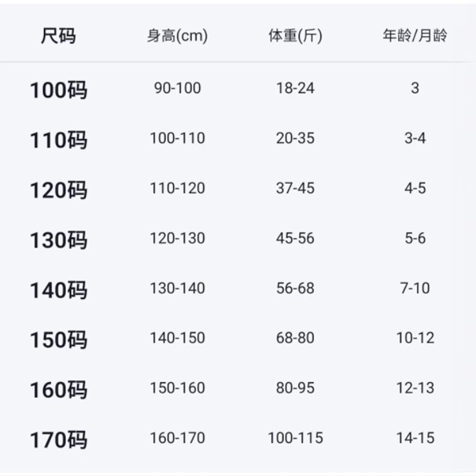Select the 130码 size row label
Screen dimensions: 476x476
click(58, 240)
